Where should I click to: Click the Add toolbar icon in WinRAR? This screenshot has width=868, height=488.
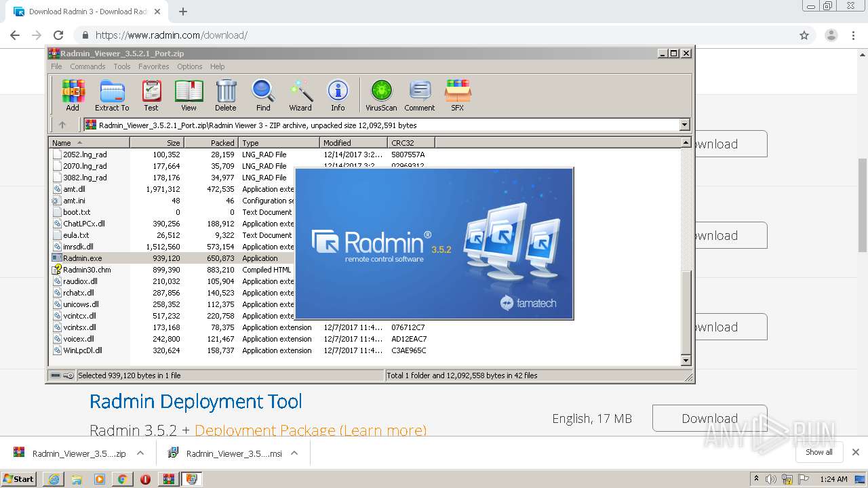(73, 96)
